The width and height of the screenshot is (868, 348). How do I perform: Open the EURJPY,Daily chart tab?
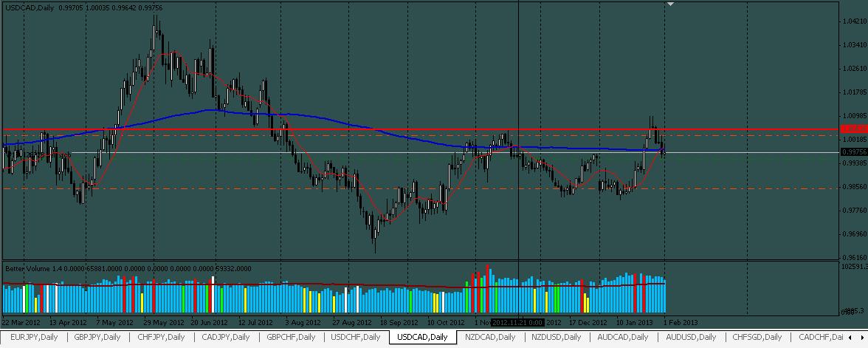point(35,337)
